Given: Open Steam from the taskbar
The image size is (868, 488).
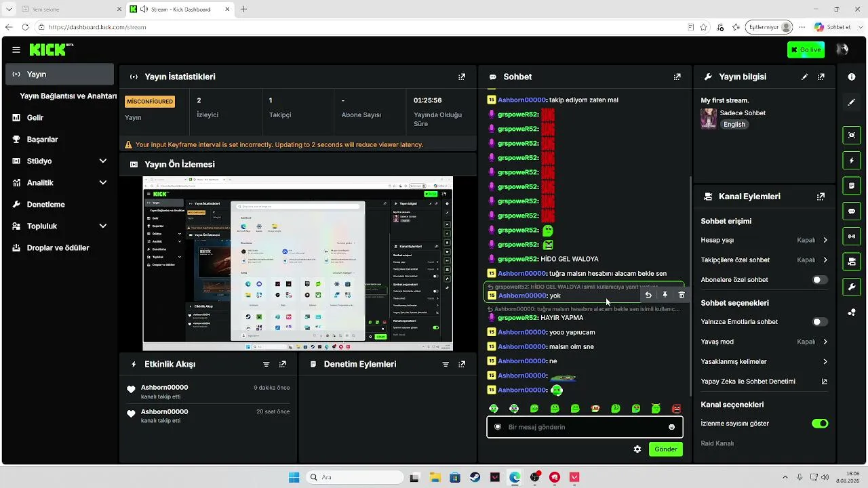Looking at the screenshot, I should [475, 477].
